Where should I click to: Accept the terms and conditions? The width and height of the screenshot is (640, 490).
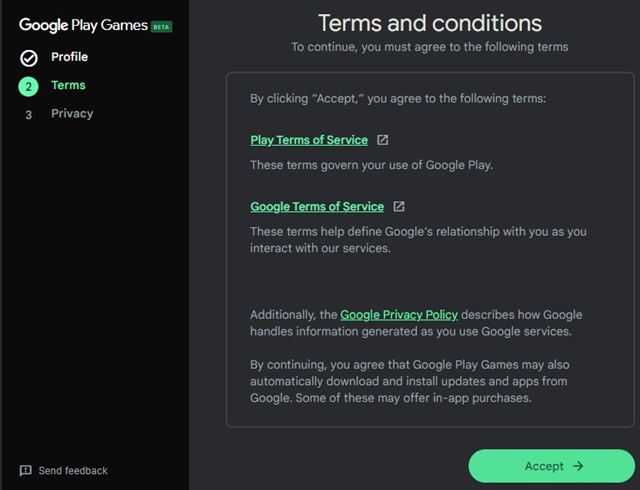tap(551, 466)
